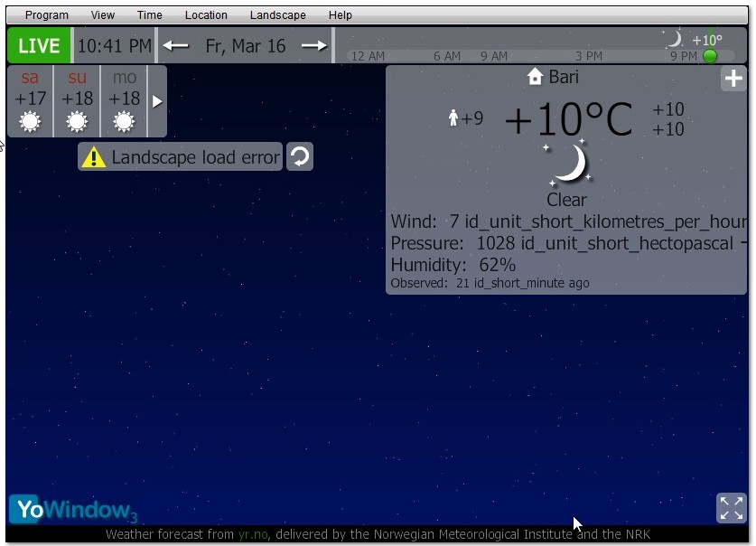756x546 pixels.
Task: Click the yellow warning triangle icon
Action: (x=94, y=157)
